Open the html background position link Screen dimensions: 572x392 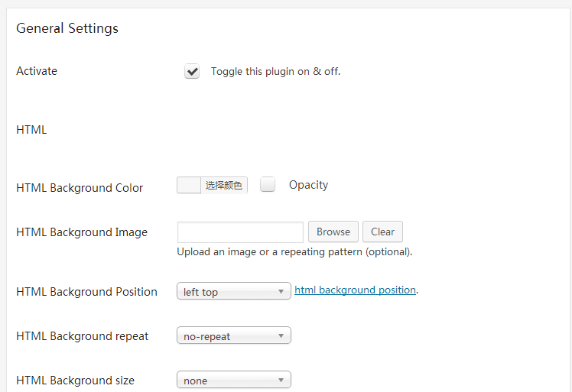pyautogui.click(x=355, y=290)
